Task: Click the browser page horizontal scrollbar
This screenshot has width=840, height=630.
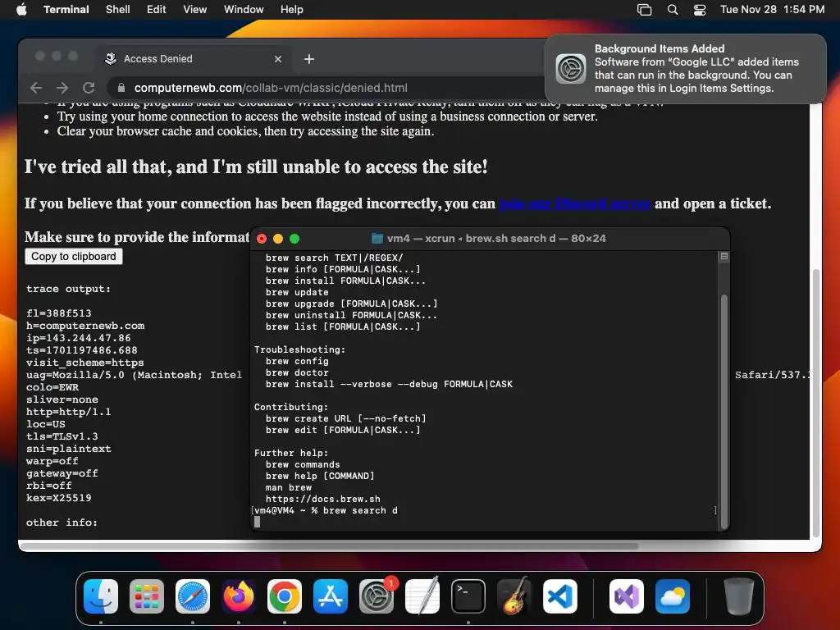Action: click(x=329, y=546)
